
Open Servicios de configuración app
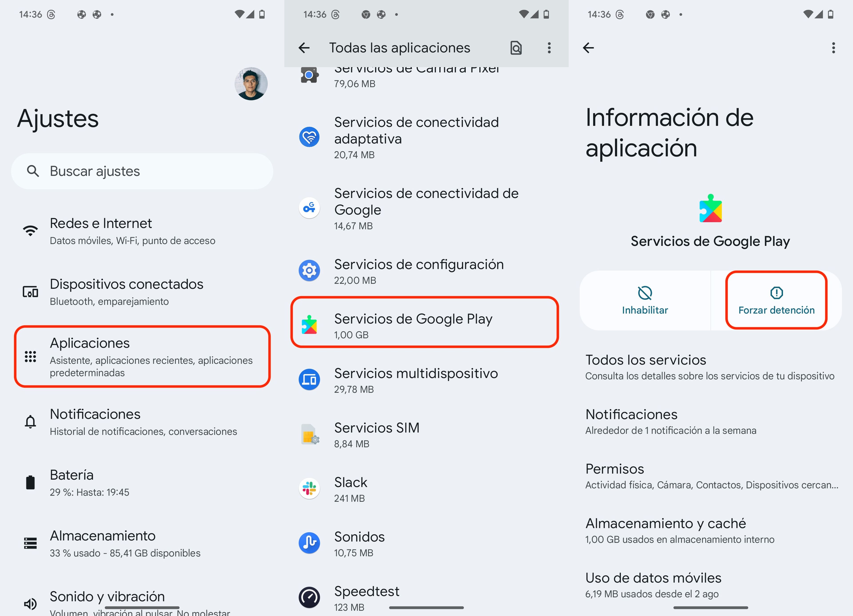pos(426,271)
